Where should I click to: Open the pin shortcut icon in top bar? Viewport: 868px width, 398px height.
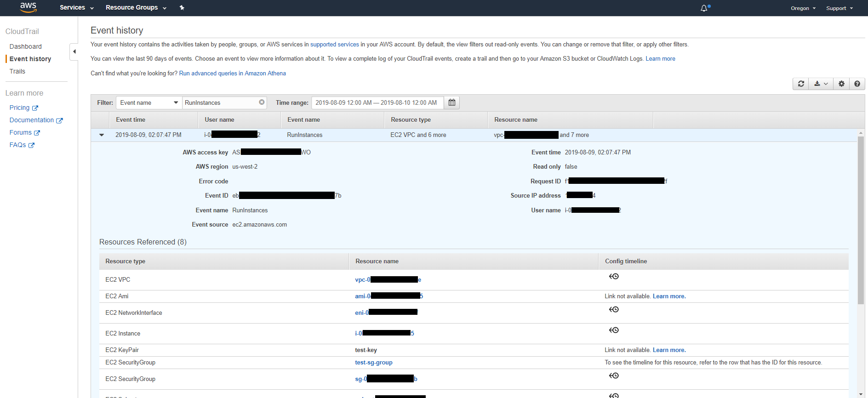(182, 8)
